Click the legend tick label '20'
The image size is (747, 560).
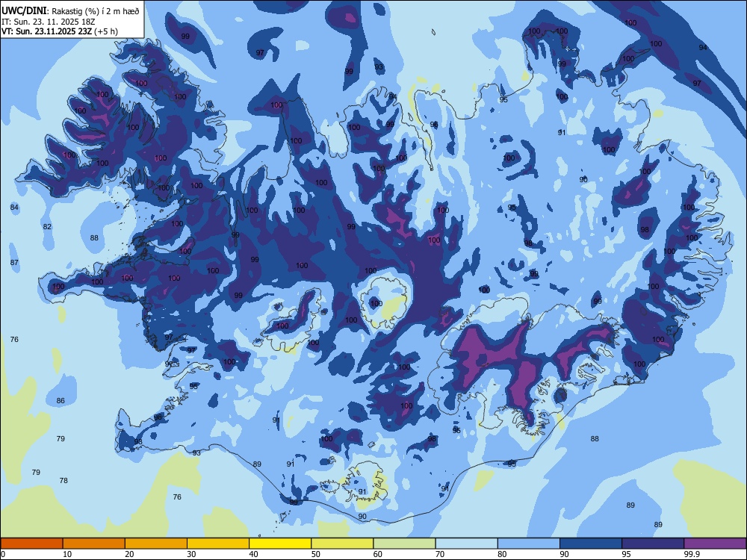(x=129, y=554)
